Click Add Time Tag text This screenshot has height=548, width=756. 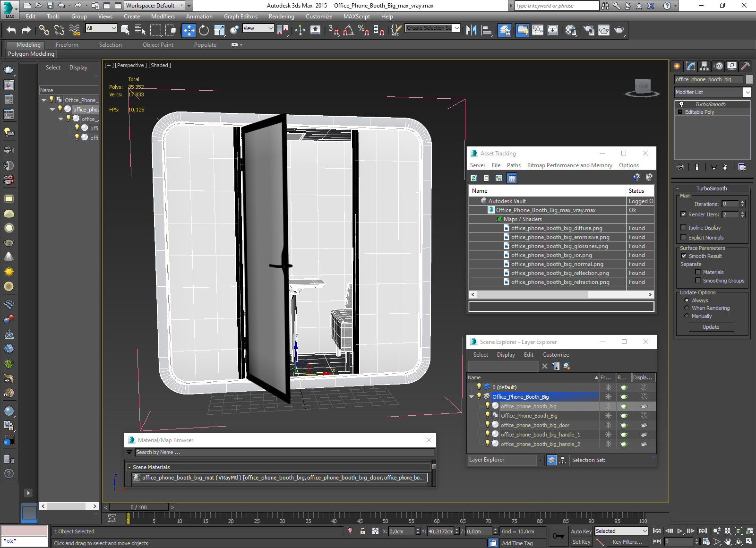[517, 543]
